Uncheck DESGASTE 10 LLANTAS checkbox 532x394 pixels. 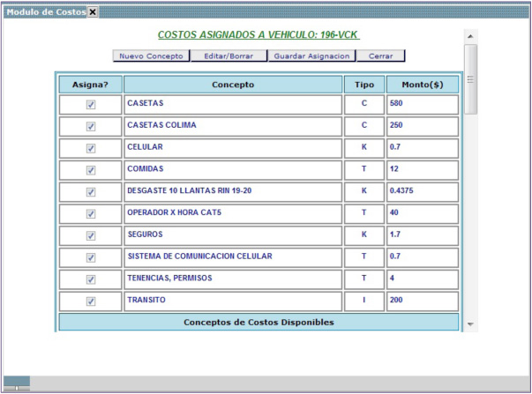(x=91, y=192)
